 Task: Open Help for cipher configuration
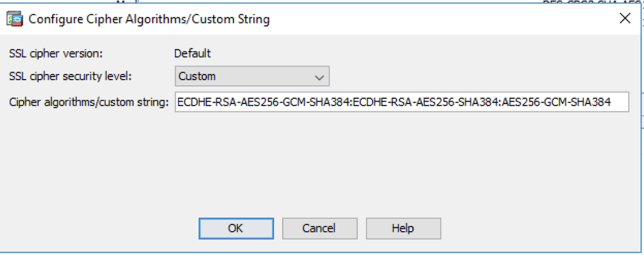tap(403, 228)
